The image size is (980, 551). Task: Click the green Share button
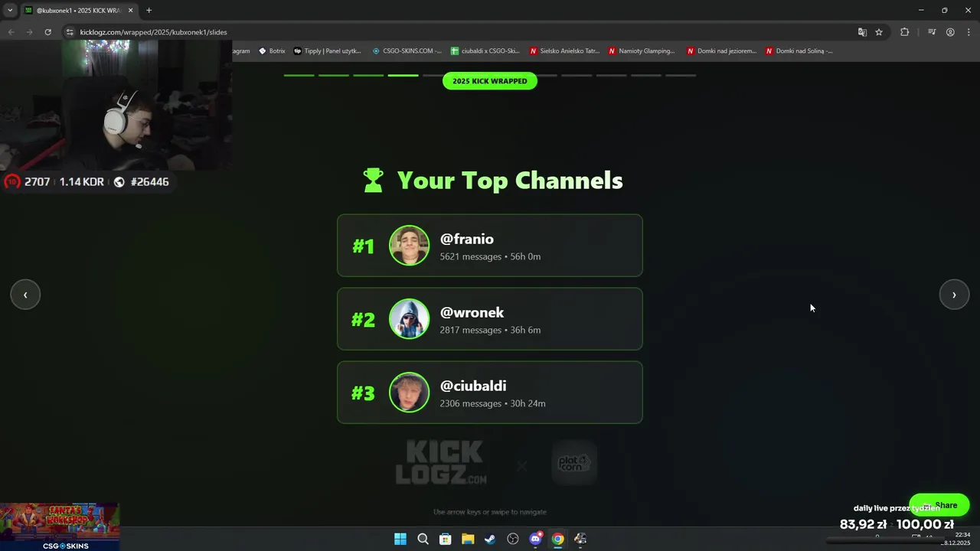(939, 505)
